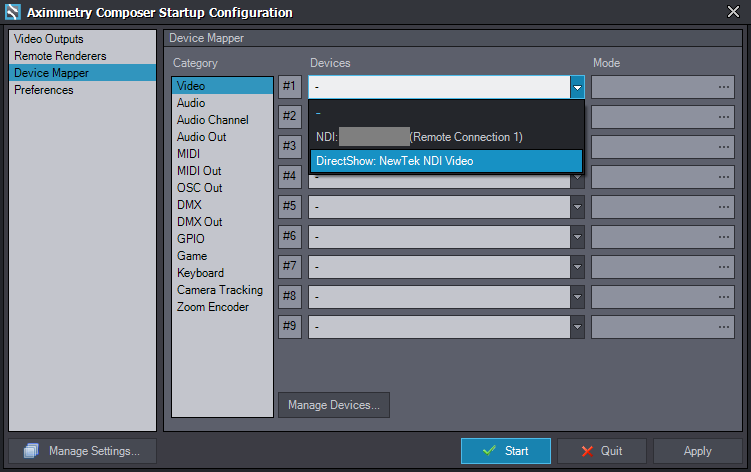Select the Audio Channel category
This screenshot has width=751, height=472.
click(x=213, y=120)
